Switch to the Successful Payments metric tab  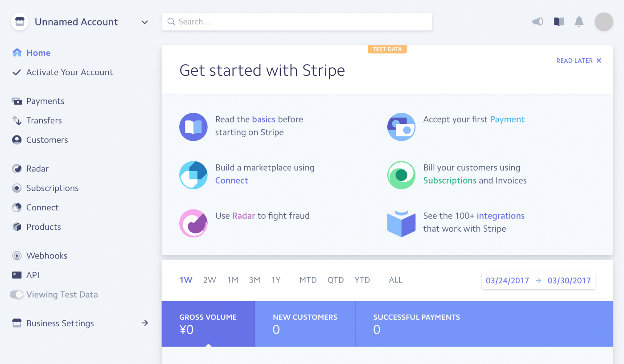[484, 324]
